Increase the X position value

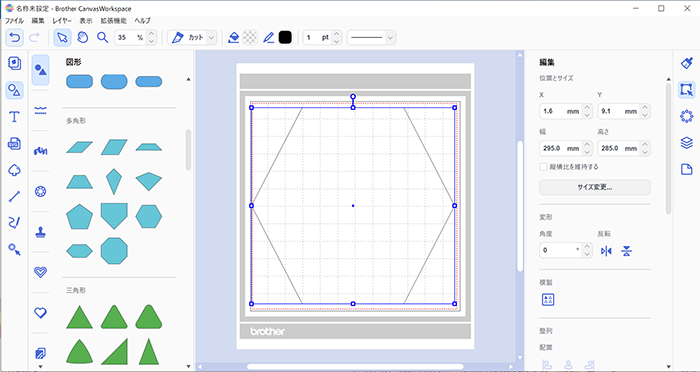point(588,108)
